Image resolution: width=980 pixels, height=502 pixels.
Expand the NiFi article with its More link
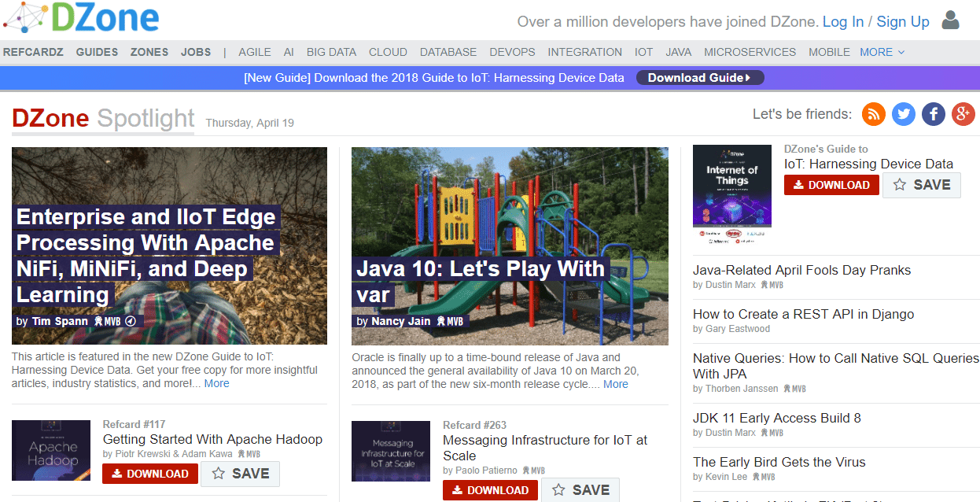pos(216,383)
